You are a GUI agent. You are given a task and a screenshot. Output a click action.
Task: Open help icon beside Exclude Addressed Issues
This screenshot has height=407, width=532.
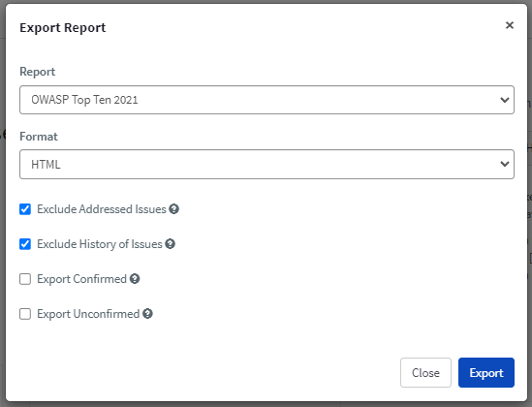coord(174,209)
